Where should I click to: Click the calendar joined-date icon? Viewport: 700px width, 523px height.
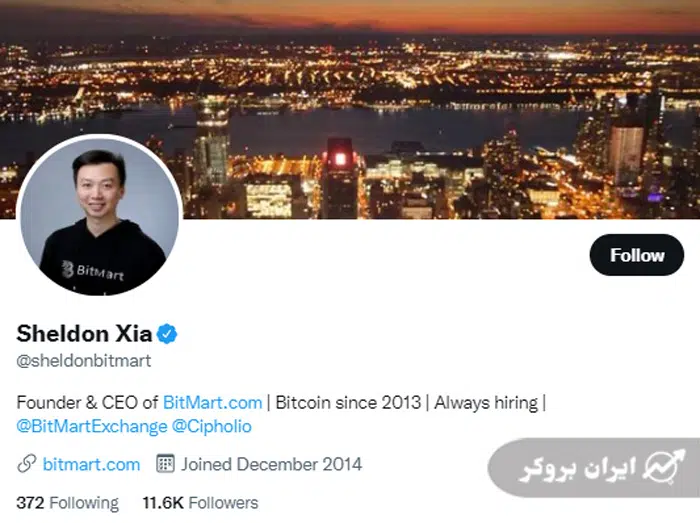166,464
